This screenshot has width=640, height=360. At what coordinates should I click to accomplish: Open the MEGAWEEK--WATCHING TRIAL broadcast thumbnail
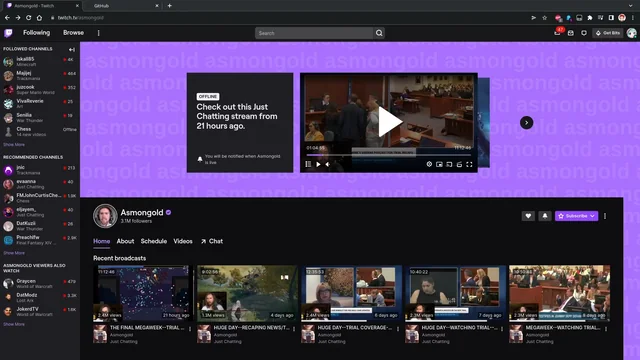coord(560,293)
